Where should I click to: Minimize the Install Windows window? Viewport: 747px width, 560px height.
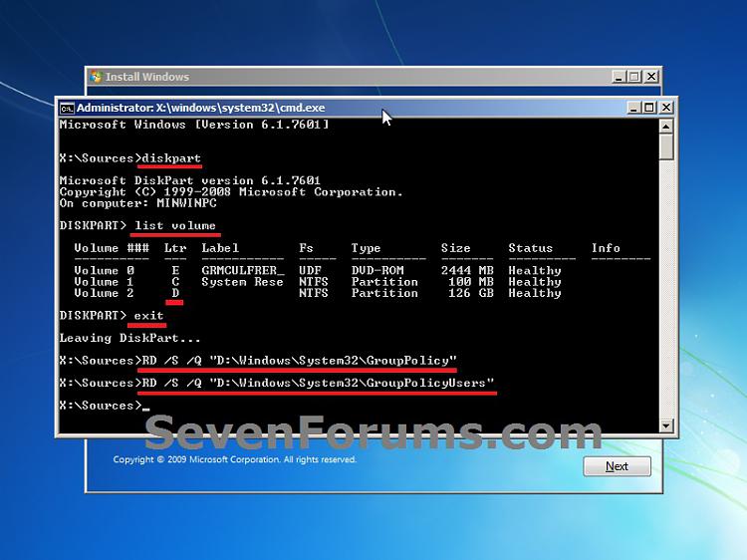(x=619, y=77)
